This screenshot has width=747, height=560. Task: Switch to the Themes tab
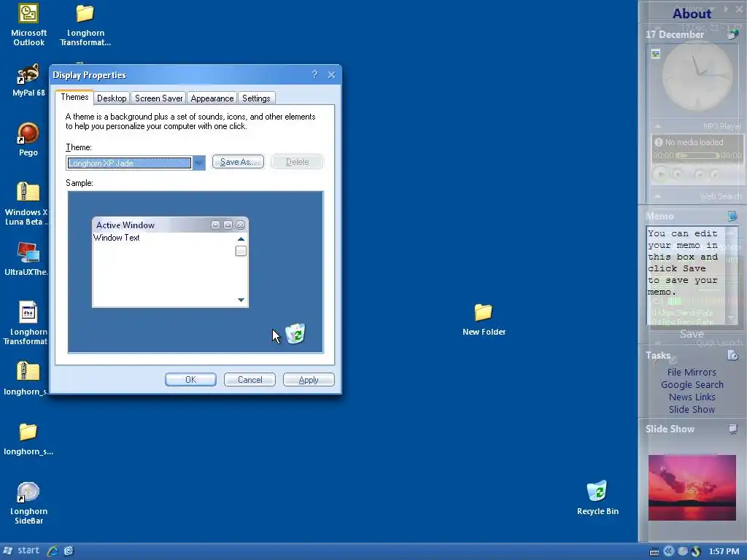click(75, 97)
